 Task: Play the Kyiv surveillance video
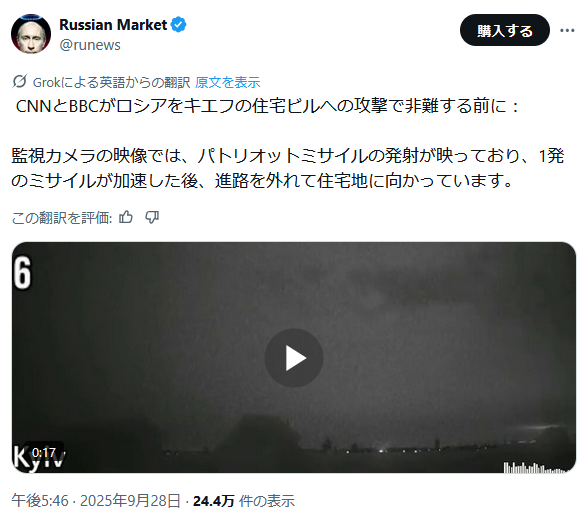tap(294, 358)
